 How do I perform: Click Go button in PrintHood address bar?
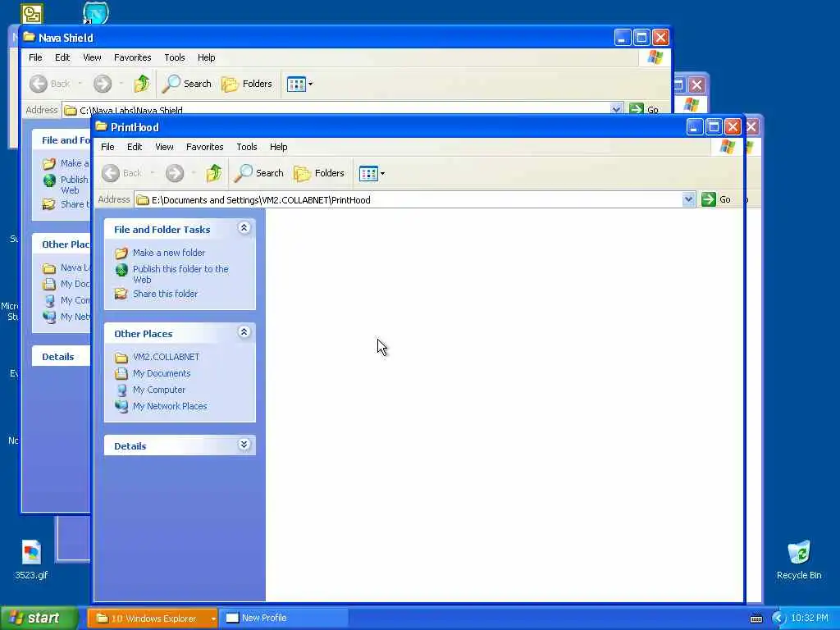pos(716,200)
